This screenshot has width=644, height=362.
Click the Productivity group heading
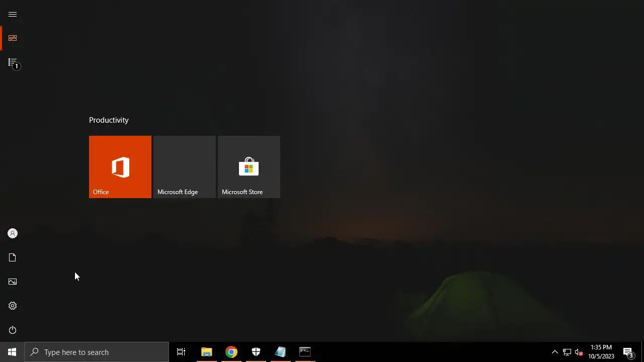[109, 120]
